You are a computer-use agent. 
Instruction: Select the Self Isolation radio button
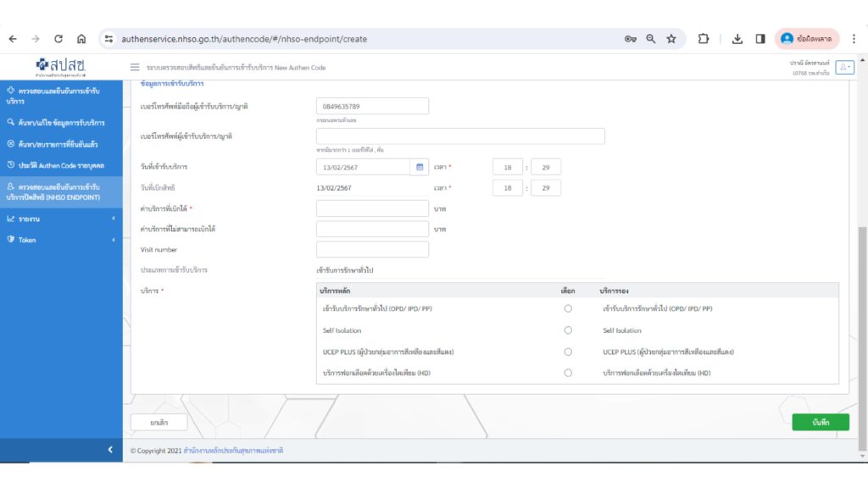pos(568,330)
